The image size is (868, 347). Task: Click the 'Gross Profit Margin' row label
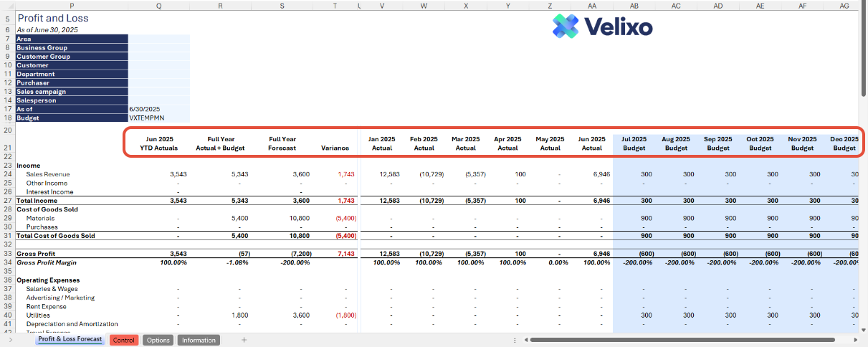tap(47, 262)
